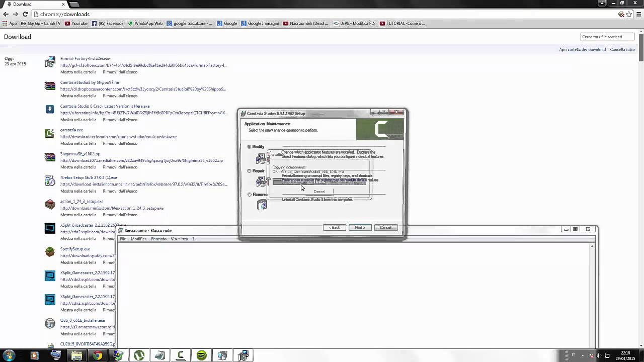Click Cancella tutto link
The height and width of the screenshot is (362, 644).
click(x=622, y=49)
